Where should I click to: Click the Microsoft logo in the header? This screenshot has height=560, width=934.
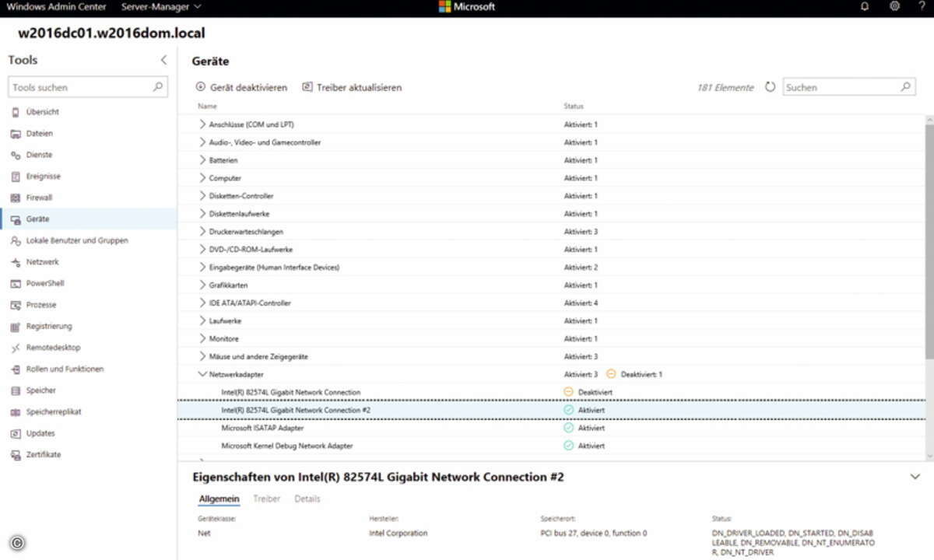467,6
